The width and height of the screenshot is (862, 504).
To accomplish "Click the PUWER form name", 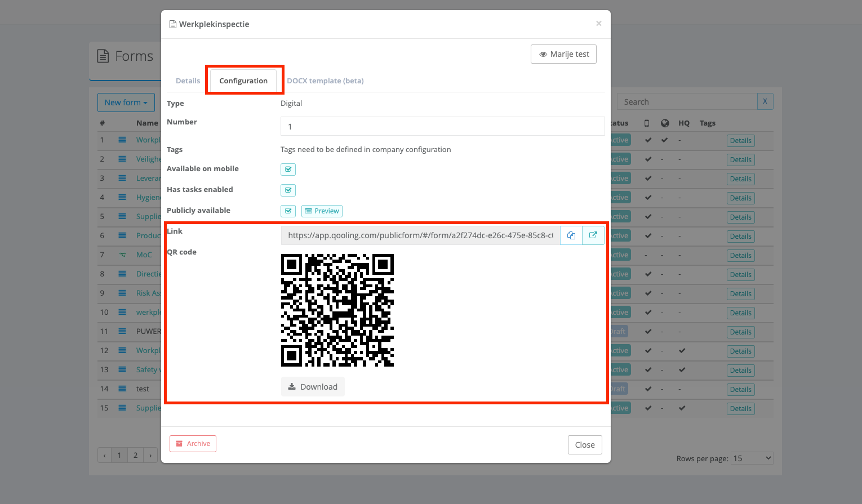I will click(x=149, y=331).
